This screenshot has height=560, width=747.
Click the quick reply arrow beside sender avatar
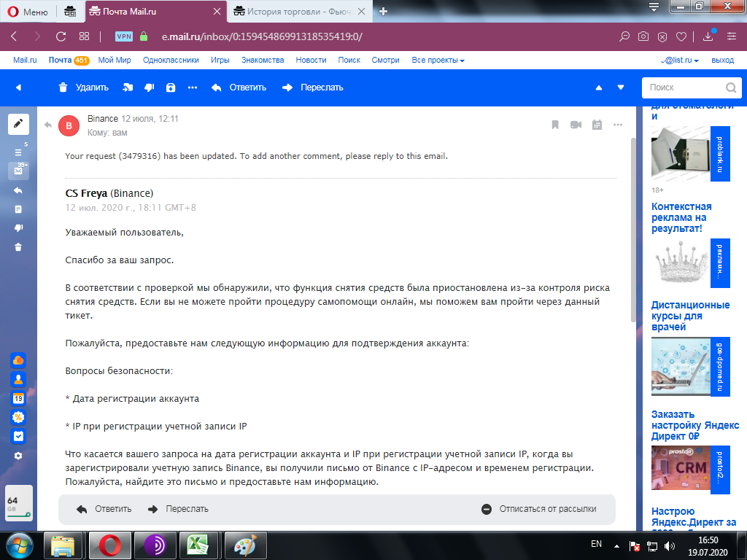[47, 125]
